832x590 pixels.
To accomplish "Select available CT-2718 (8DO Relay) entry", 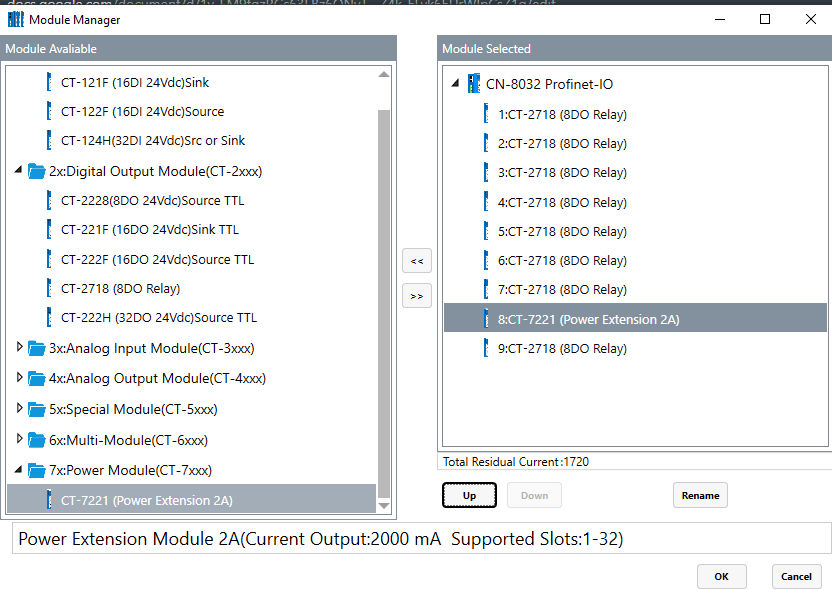I will pyautogui.click(x=120, y=289).
